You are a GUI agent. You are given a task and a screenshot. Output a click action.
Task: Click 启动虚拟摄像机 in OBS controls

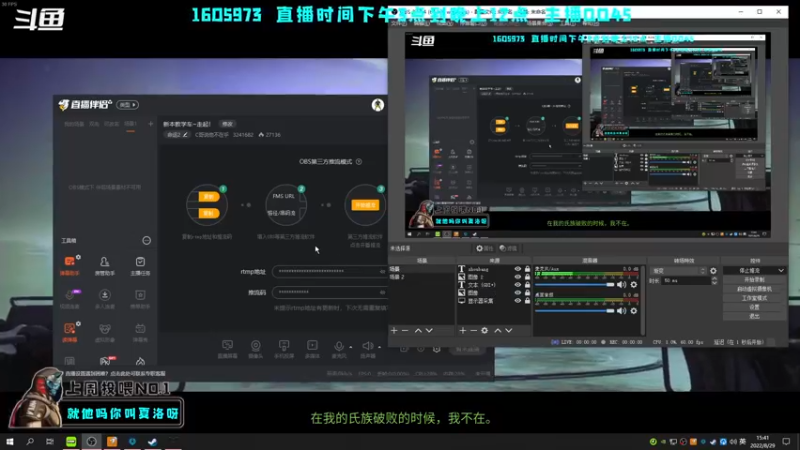pyautogui.click(x=754, y=289)
